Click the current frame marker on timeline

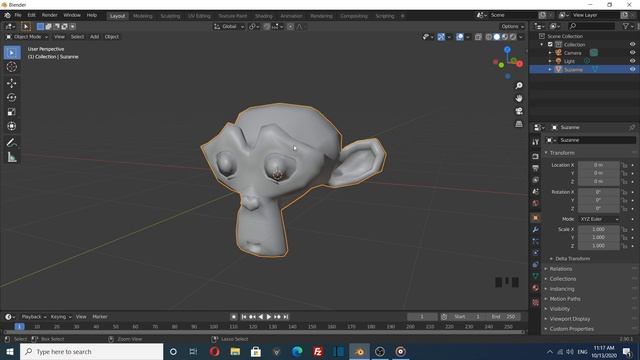[19, 327]
